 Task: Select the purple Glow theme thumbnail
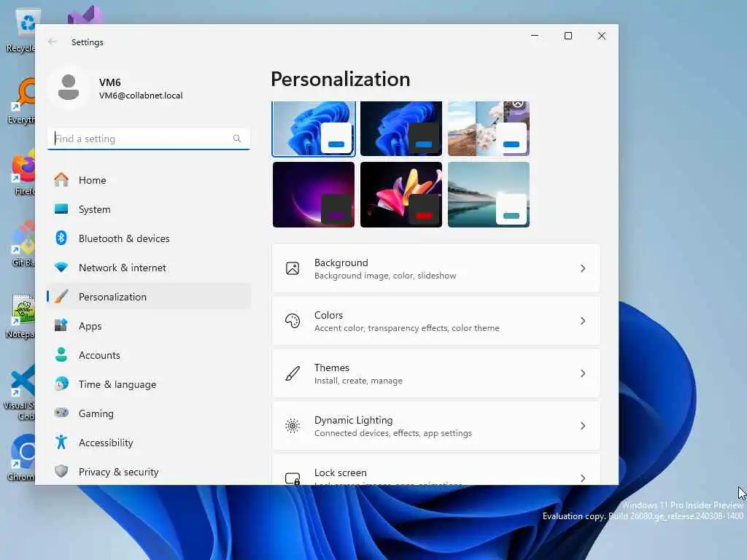314,194
